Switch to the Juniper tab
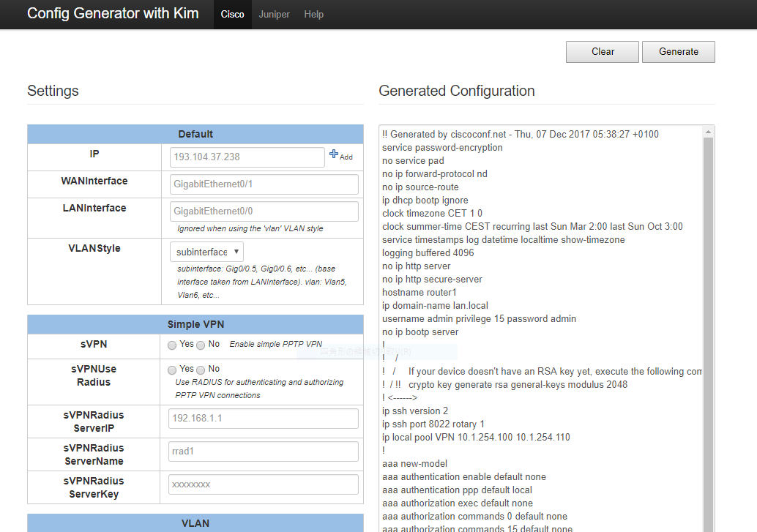The image size is (757, 532). 274,14
